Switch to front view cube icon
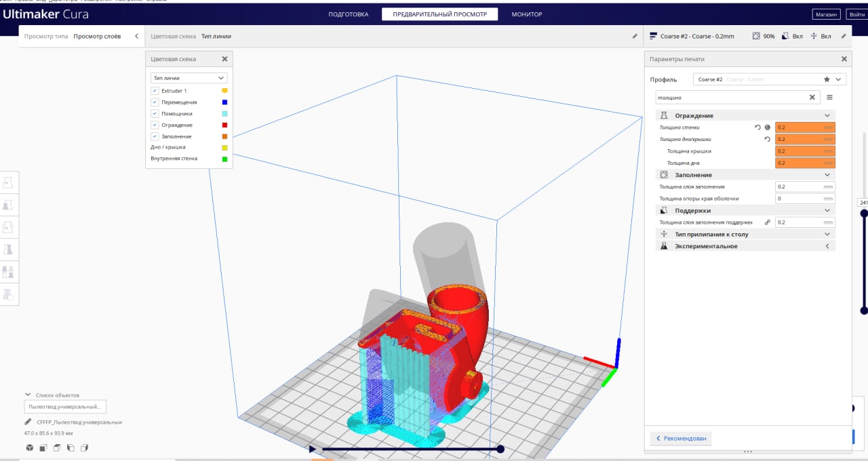 click(43, 447)
